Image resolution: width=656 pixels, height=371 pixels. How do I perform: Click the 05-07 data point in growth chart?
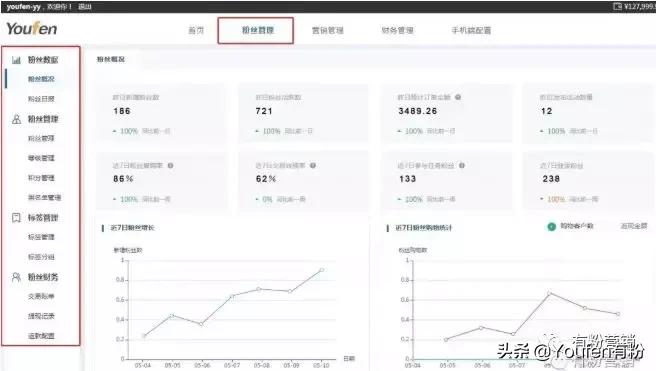[232, 296]
